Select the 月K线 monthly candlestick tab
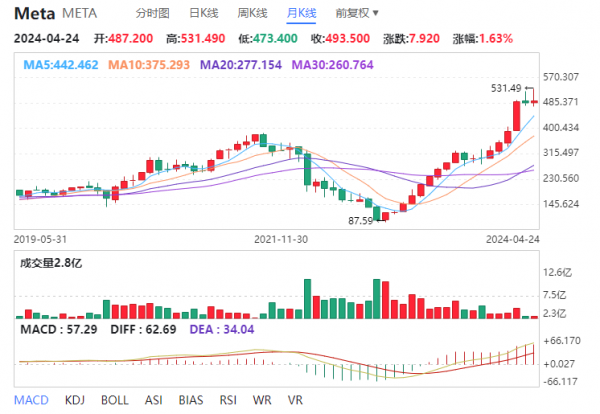600x414 pixels. [301, 13]
